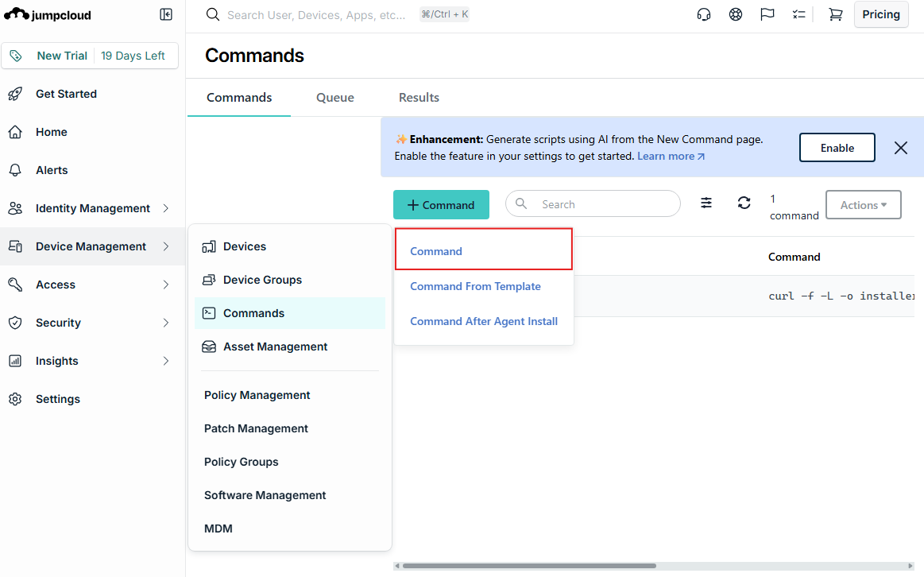924x577 pixels.
Task: Open filter options sliders icon
Action: coord(706,203)
